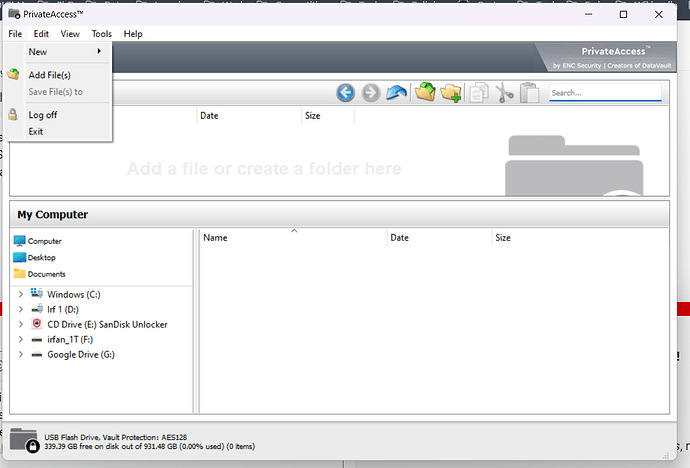The image size is (690, 468).
Task: Click the Google Drive (G:) drive icon
Action: (37, 355)
